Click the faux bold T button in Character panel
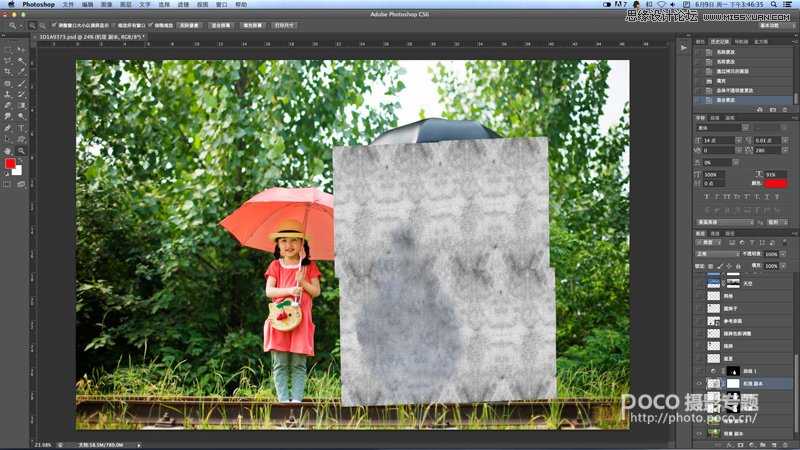The width and height of the screenshot is (800, 450). point(707,196)
